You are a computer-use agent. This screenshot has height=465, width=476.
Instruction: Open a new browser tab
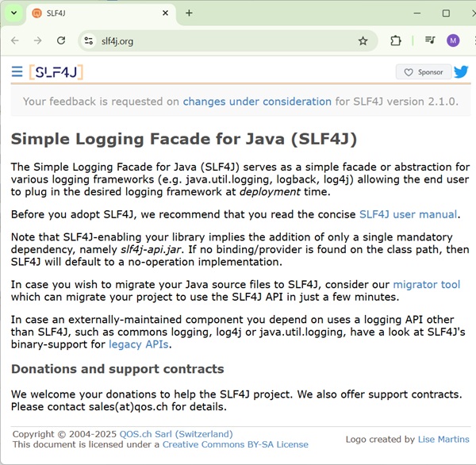(x=189, y=13)
